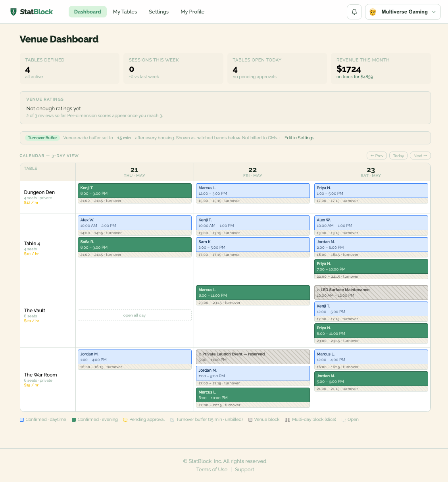Click Alex W. 10:00 AM–1:00 PM Saturday booking
The height and width of the screenshot is (482, 448).
(371, 223)
